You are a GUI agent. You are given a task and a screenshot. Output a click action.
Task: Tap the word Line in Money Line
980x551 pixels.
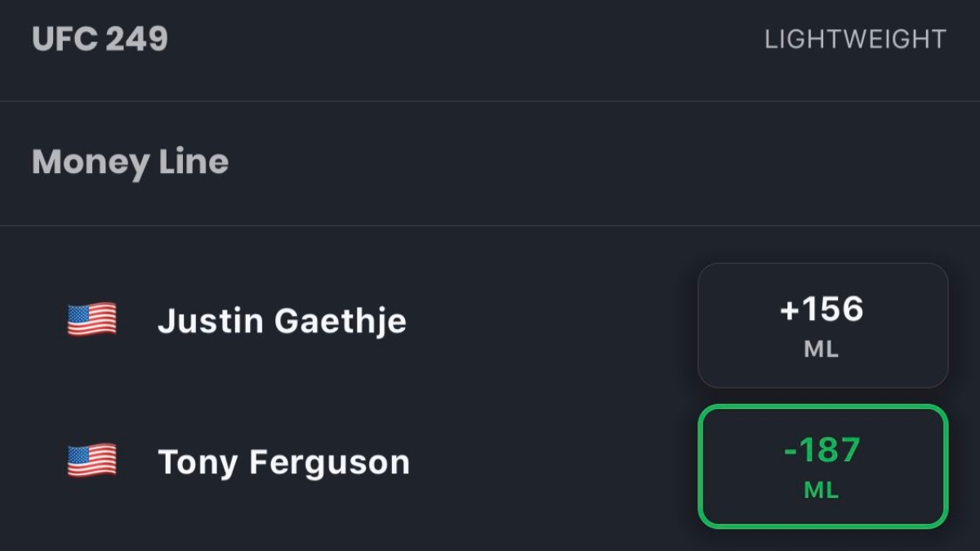(x=194, y=162)
